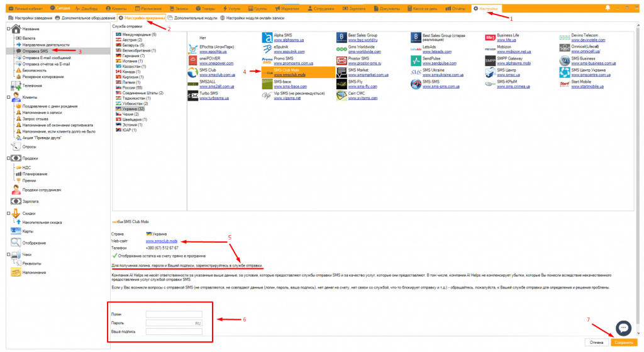Collapse the Название tree section
The width and height of the screenshot is (644, 352).
[8, 29]
